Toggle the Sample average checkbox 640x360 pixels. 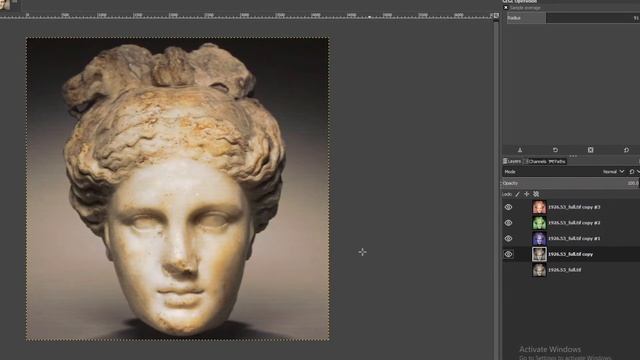point(506,7)
